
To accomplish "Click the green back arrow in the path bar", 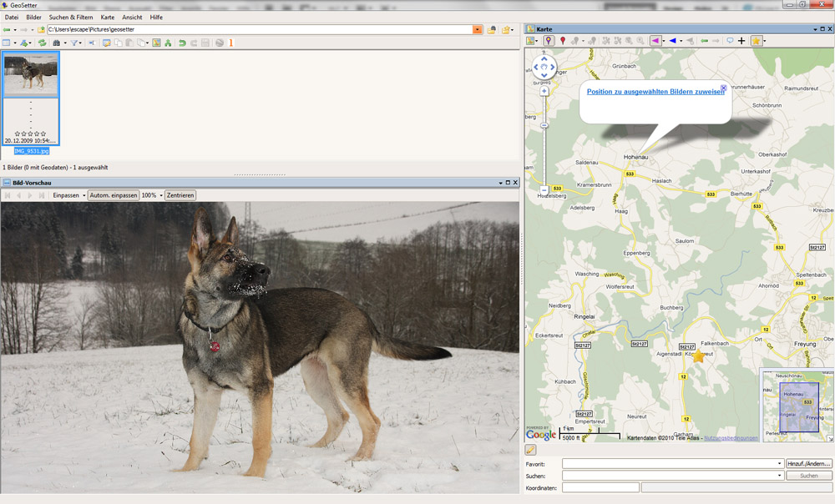I will pyautogui.click(x=7, y=30).
